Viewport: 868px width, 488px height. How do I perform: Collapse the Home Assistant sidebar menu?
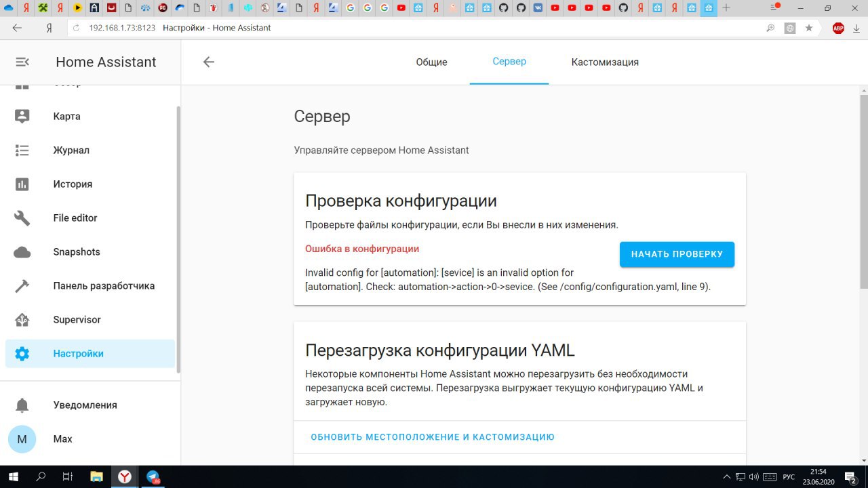pos(22,62)
